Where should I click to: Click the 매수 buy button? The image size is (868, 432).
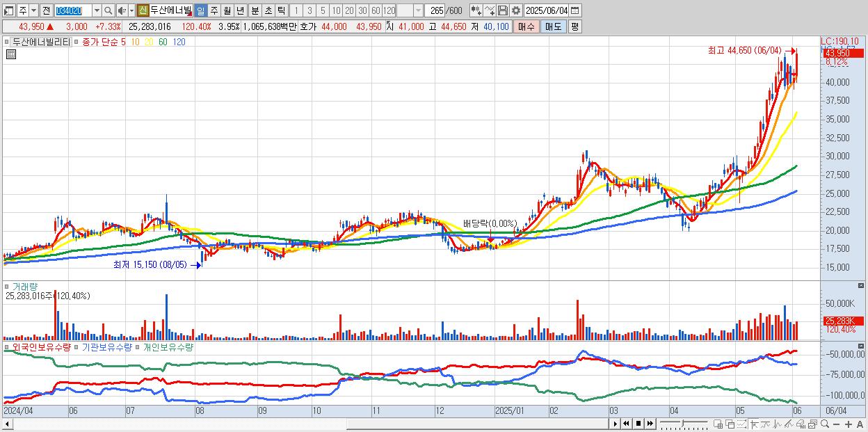click(x=526, y=26)
